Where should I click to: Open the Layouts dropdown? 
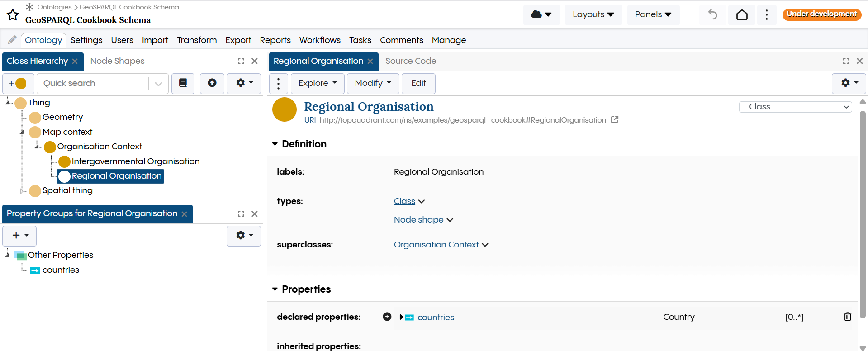593,14
